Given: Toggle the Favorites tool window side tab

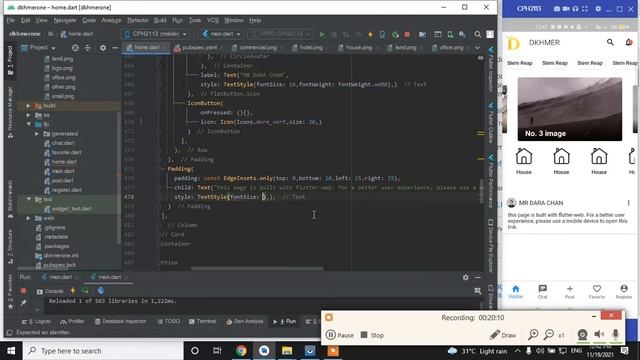Looking at the screenshot, I should (x=10, y=291).
